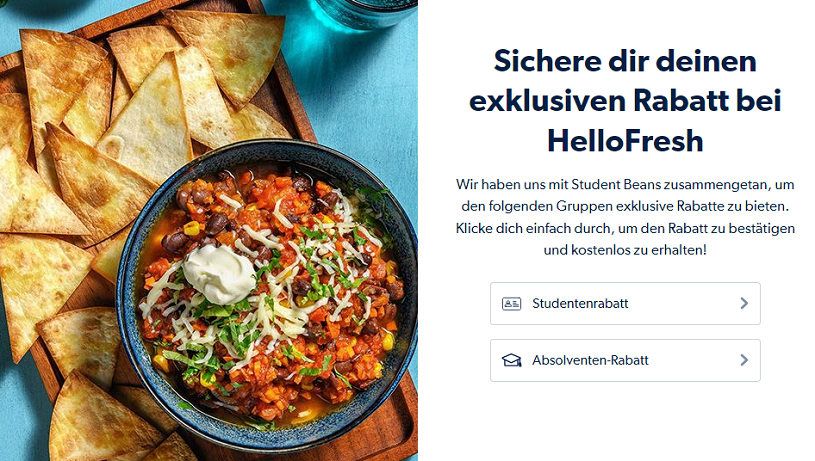The width and height of the screenshot is (815, 461).
Task: Choose the Absolventen-Rabatt label text
Action: coord(590,360)
